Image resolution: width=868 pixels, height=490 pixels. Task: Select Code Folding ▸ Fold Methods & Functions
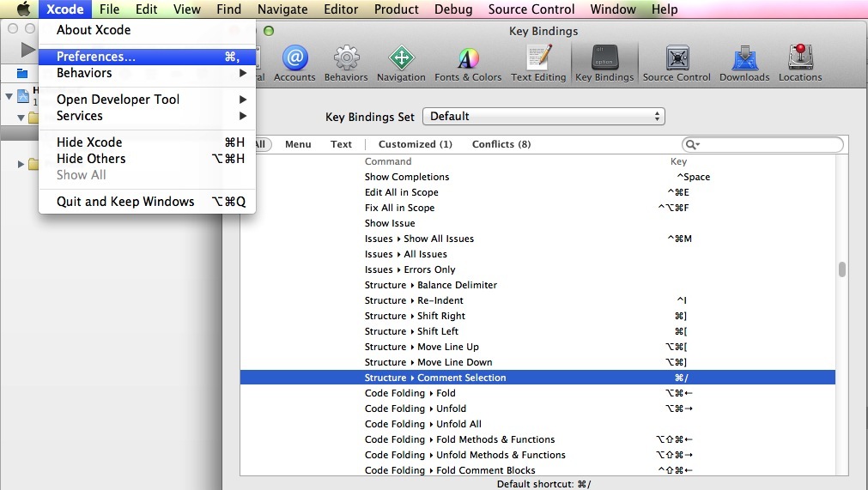coord(537,439)
